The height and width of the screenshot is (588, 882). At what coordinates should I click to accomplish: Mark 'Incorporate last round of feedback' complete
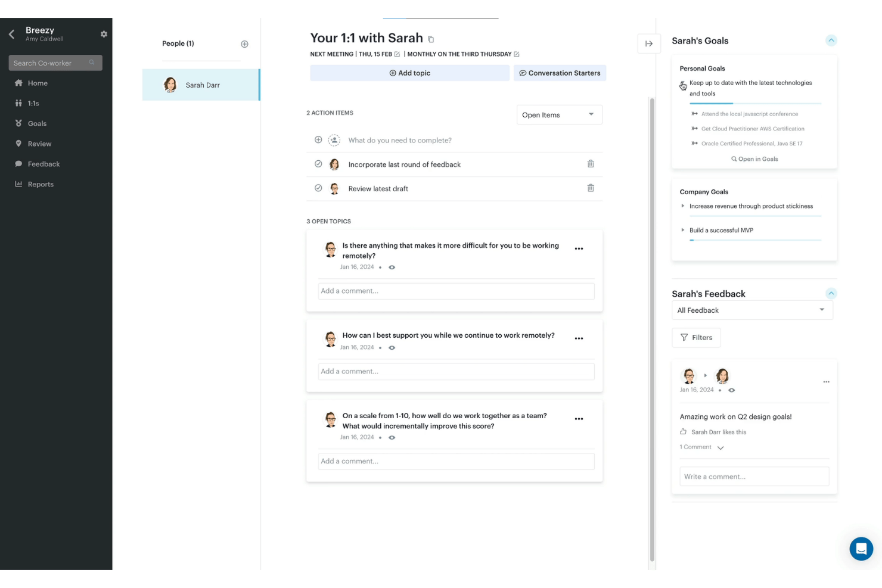[x=318, y=164]
